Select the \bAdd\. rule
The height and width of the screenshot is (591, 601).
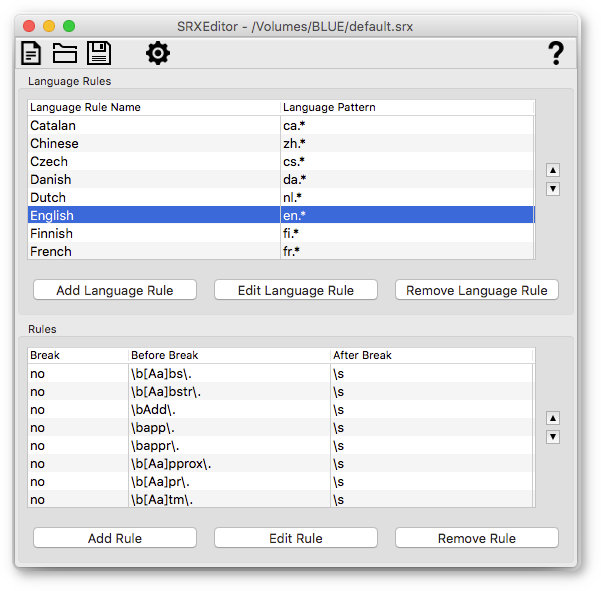click(x=281, y=409)
